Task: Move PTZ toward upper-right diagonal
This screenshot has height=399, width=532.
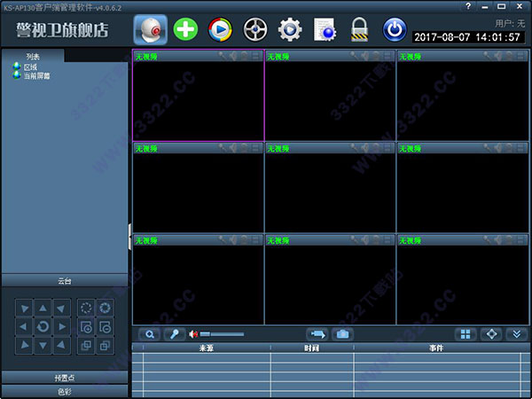Action: 62,308
